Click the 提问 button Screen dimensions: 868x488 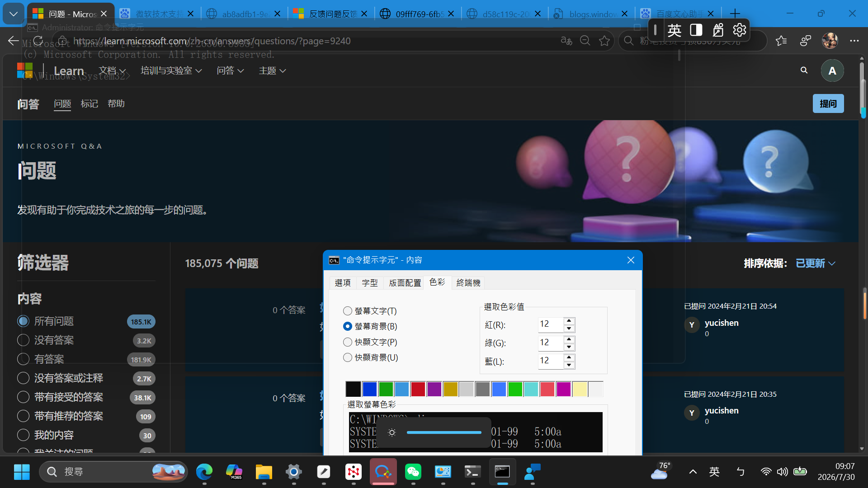coord(828,103)
